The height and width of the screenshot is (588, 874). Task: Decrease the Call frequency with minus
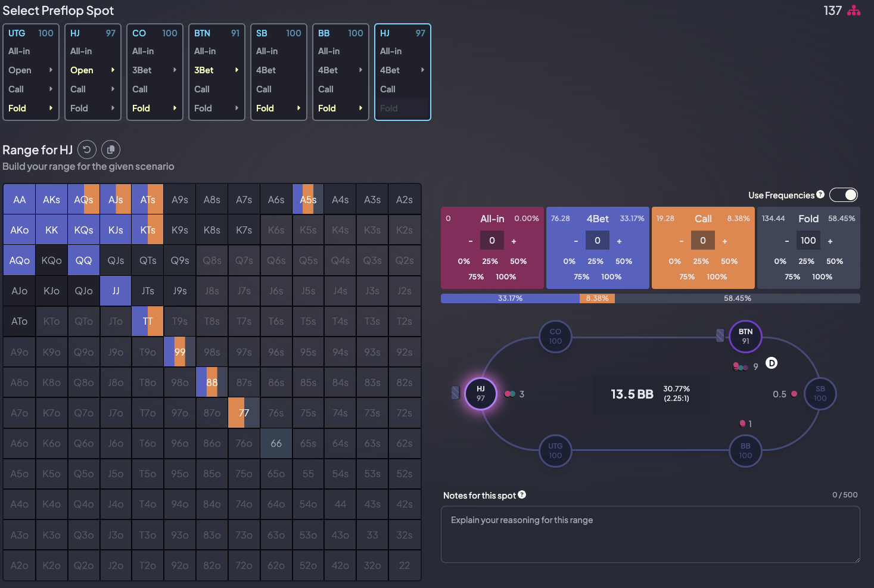[682, 241]
